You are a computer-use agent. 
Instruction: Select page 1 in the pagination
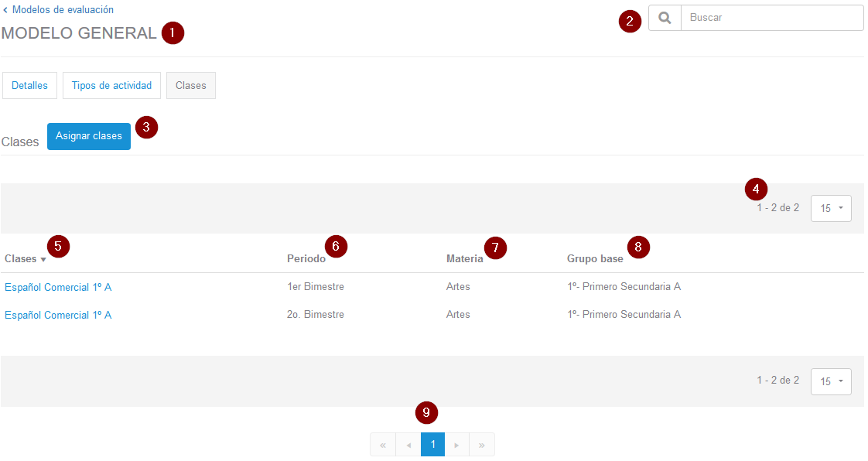432,445
